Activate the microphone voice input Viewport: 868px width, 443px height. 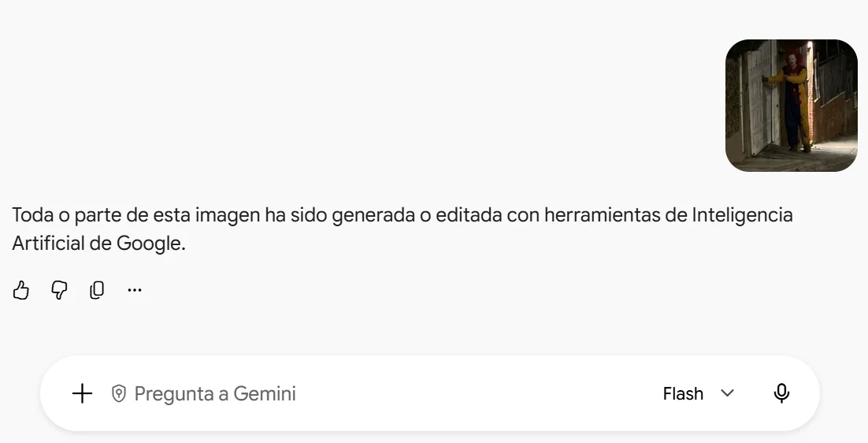(x=781, y=393)
